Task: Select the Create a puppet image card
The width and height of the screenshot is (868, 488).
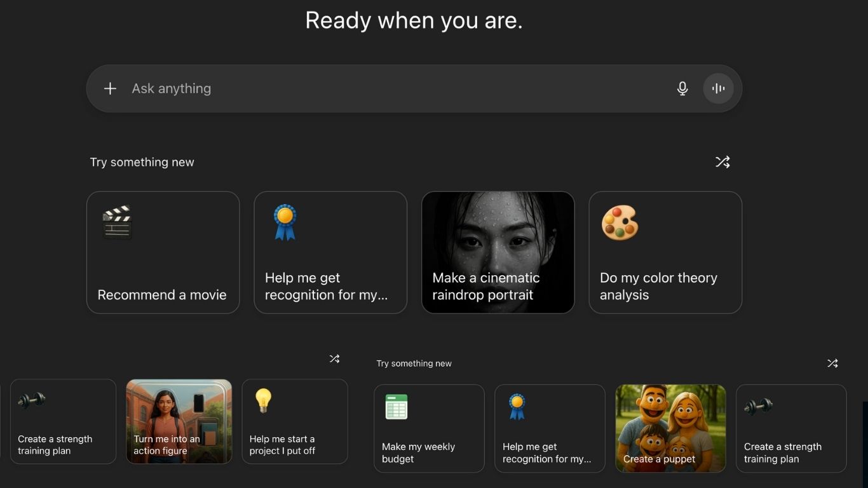Action: pyautogui.click(x=670, y=428)
